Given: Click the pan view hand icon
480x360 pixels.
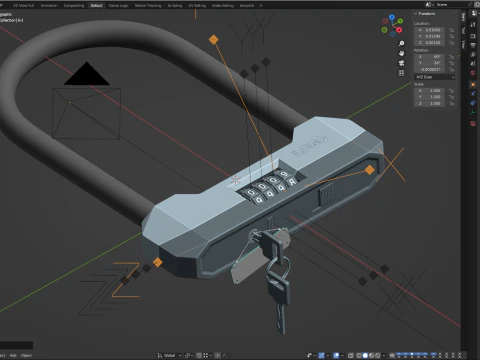Looking at the screenshot, I should (x=402, y=53).
